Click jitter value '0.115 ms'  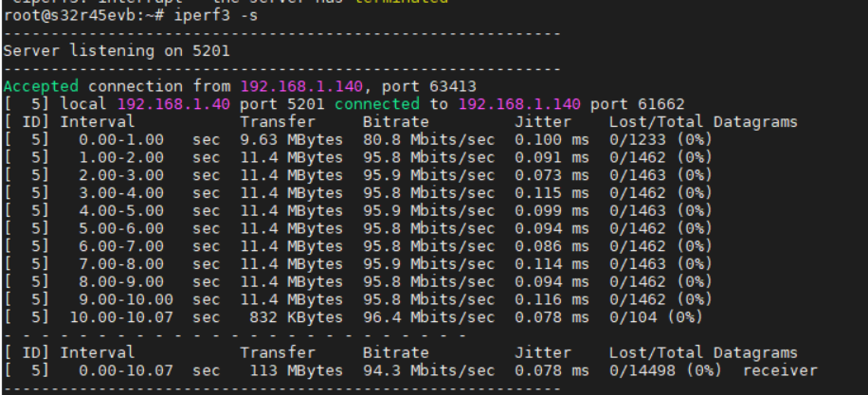tap(552, 192)
